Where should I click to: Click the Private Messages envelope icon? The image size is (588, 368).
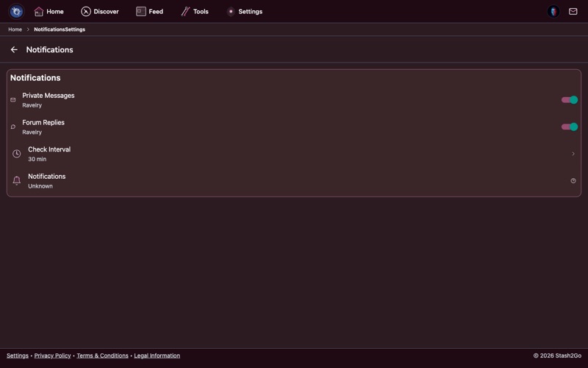pos(13,100)
